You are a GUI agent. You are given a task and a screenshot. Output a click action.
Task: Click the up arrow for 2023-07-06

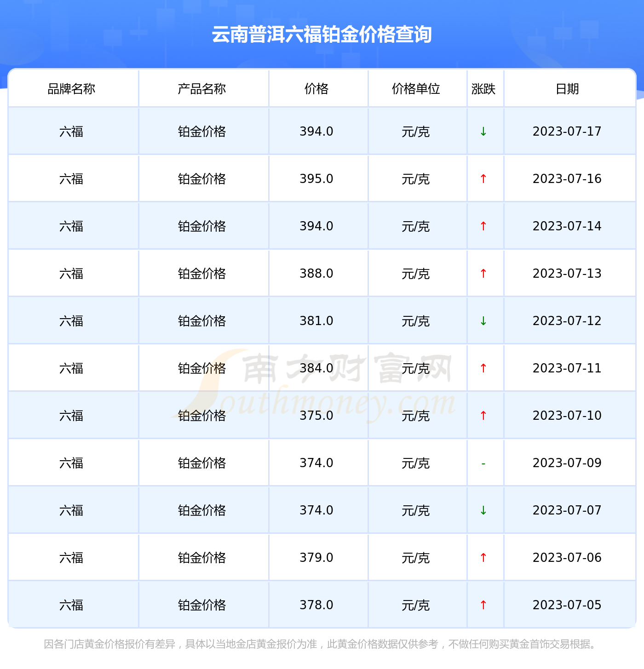pos(483,558)
